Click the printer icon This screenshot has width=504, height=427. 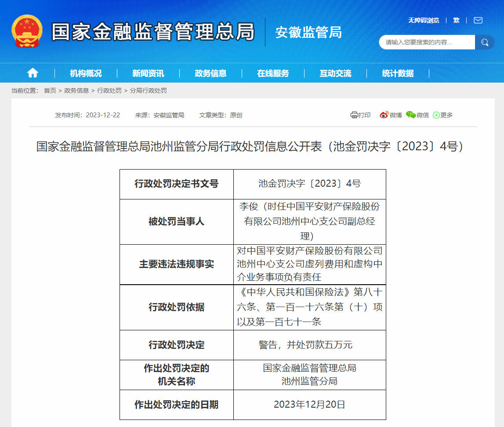tap(354, 115)
